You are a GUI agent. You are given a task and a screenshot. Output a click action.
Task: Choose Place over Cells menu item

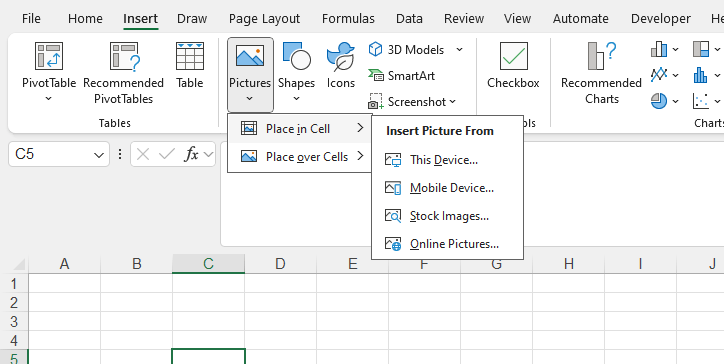pos(300,157)
